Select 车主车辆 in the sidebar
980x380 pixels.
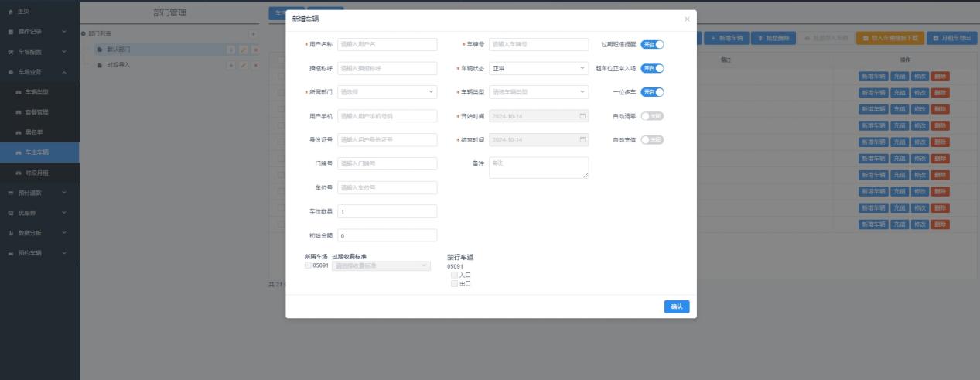39,152
